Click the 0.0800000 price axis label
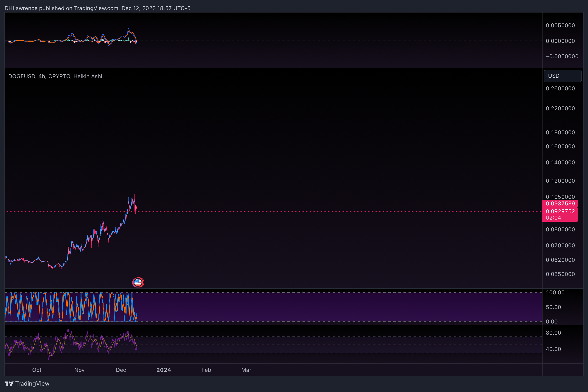 point(560,229)
